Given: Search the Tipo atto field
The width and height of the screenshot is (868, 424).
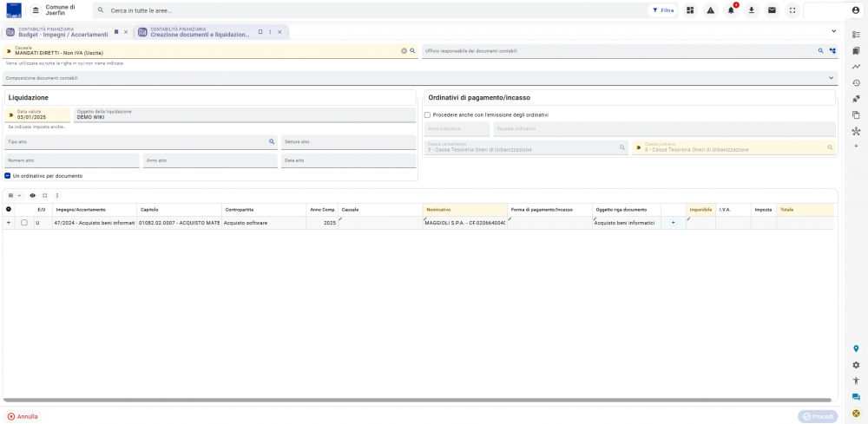Looking at the screenshot, I should pos(272,141).
